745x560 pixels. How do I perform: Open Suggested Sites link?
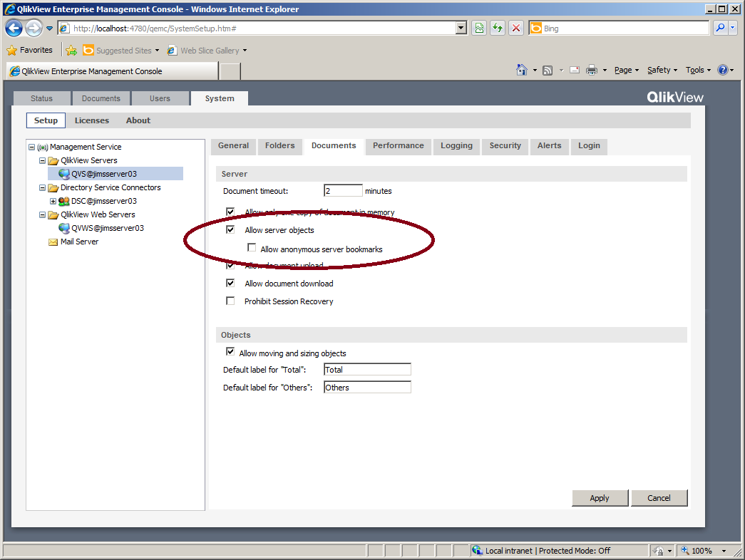point(121,51)
